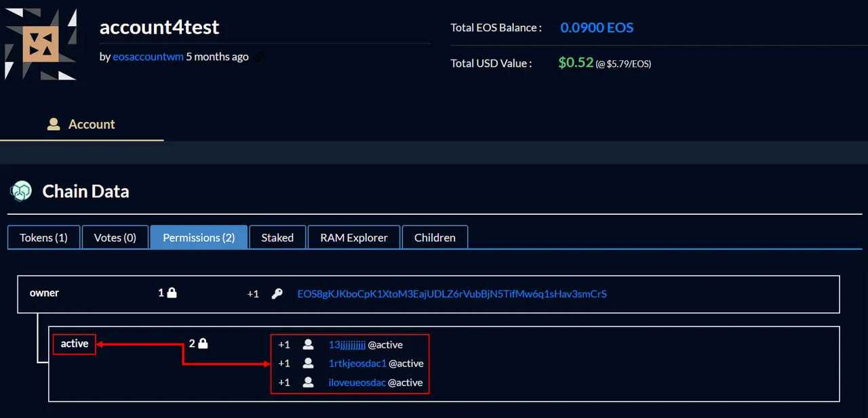
Task: Click the '0.0900 EOS' balance value
Action: click(597, 28)
